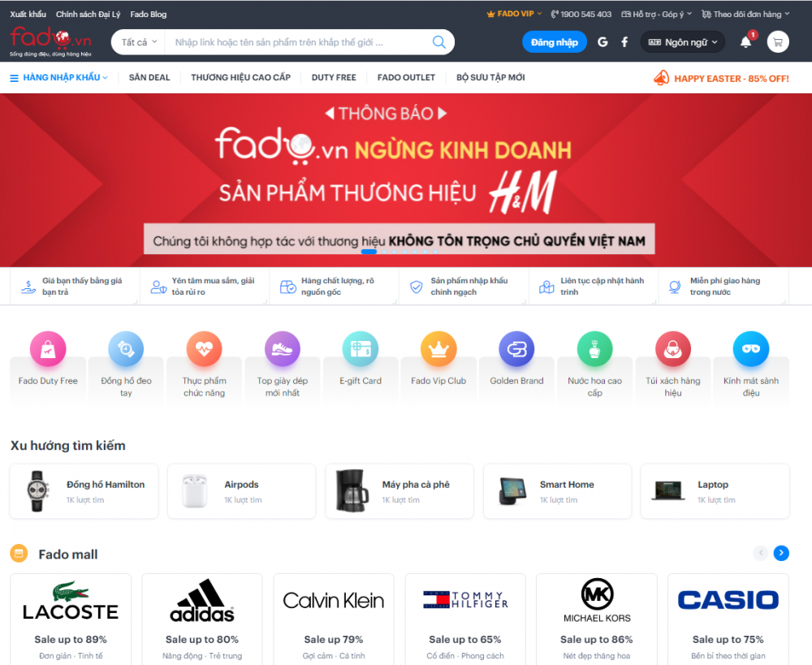Screen dimensions: 812x665
Task: Click the Đăng nhập button
Action: pyautogui.click(x=554, y=41)
